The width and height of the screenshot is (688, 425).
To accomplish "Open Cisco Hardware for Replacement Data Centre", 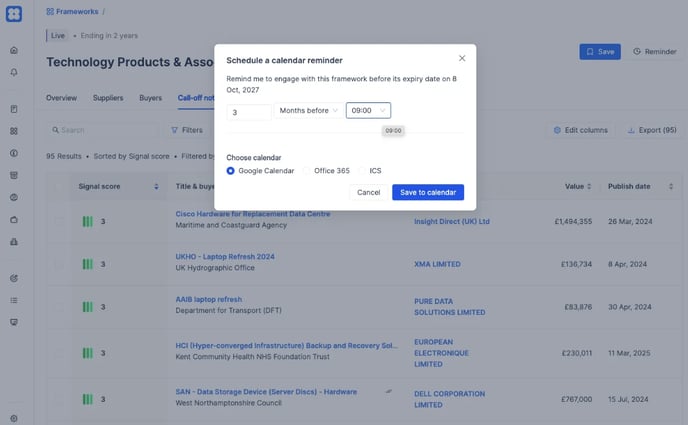I will (x=253, y=214).
